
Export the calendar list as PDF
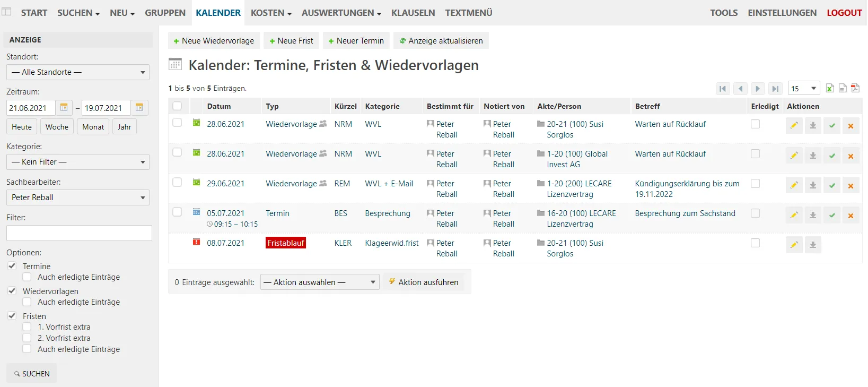[855, 88]
